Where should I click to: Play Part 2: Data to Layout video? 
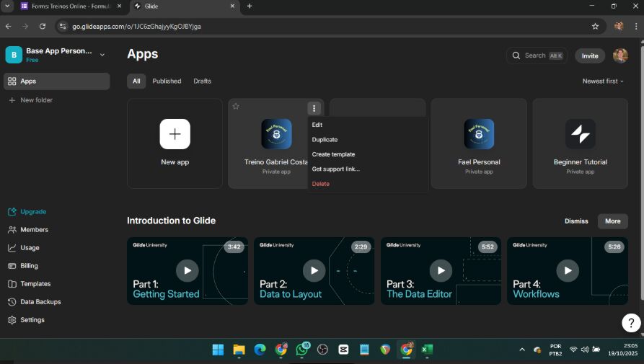tap(314, 270)
